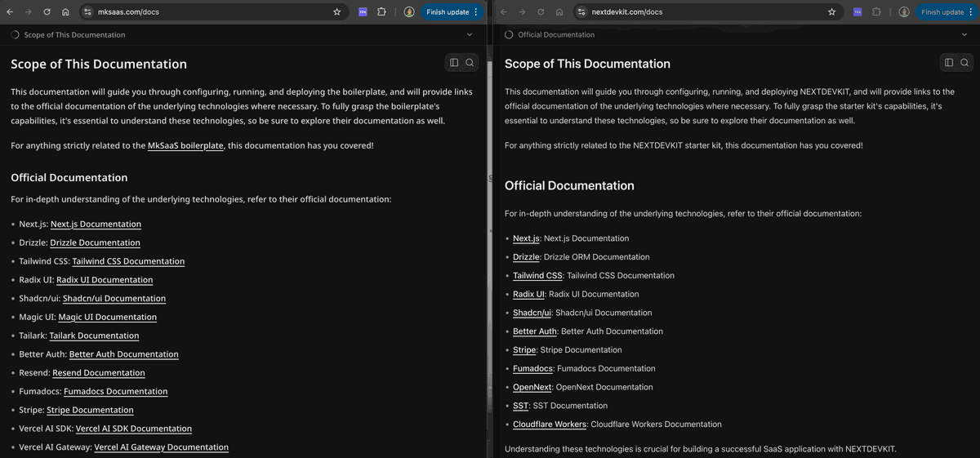Open the Better Auth Documentation link on mksaas

[x=124, y=354]
